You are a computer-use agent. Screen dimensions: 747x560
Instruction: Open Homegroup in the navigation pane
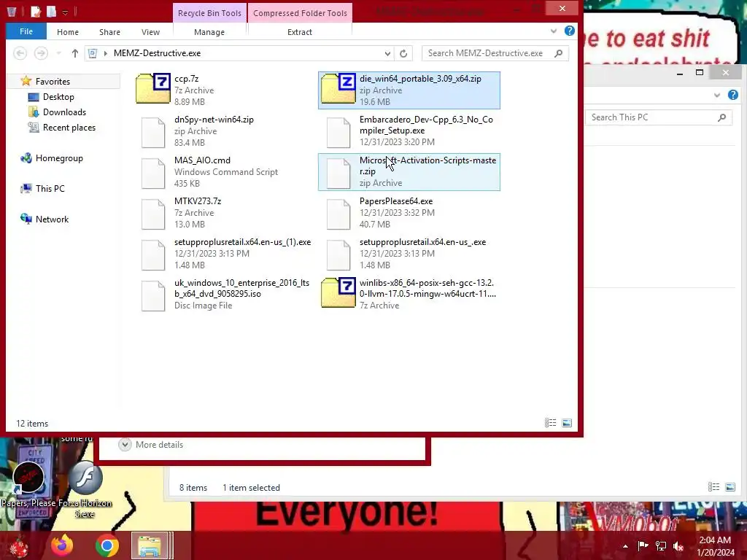pyautogui.click(x=59, y=158)
